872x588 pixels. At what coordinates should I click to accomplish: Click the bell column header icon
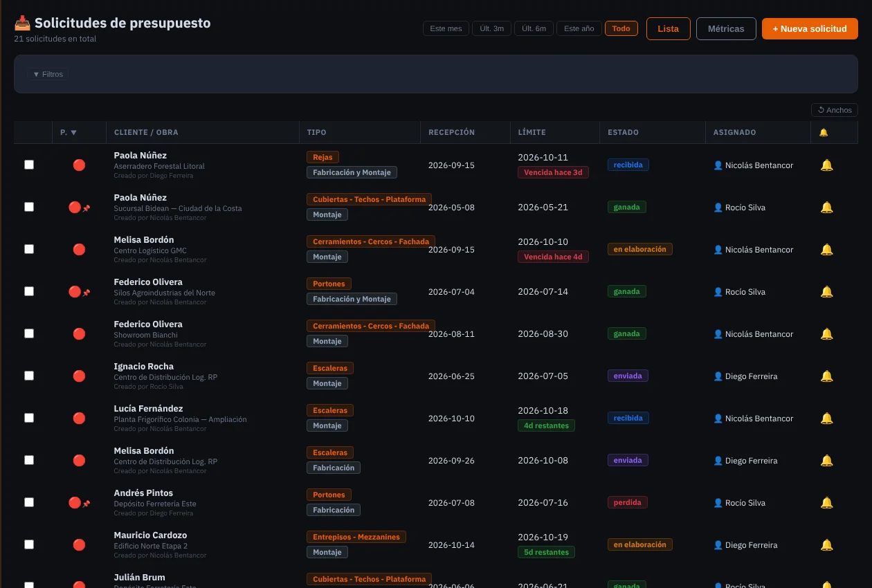pyautogui.click(x=824, y=132)
